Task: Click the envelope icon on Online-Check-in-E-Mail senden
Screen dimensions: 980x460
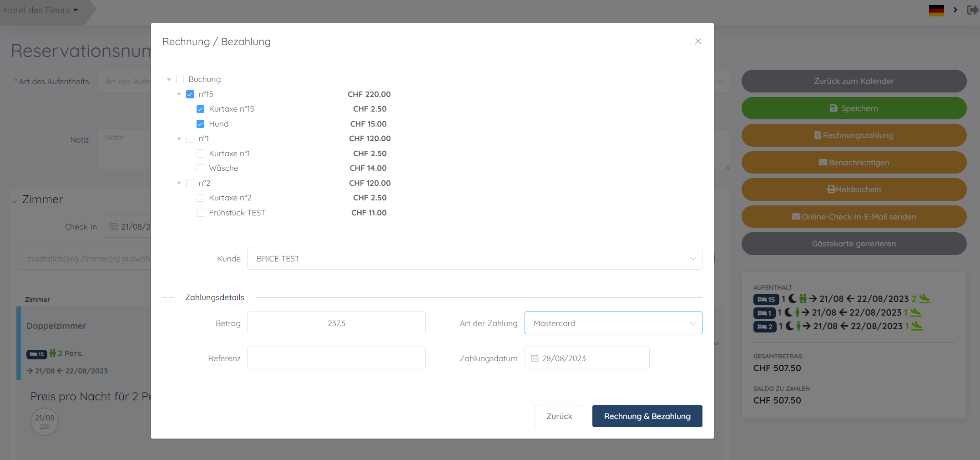Action: [797, 216]
